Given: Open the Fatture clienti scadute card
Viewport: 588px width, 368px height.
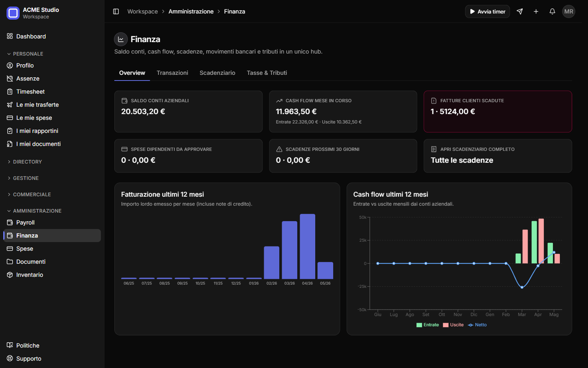Looking at the screenshot, I should click(498, 111).
